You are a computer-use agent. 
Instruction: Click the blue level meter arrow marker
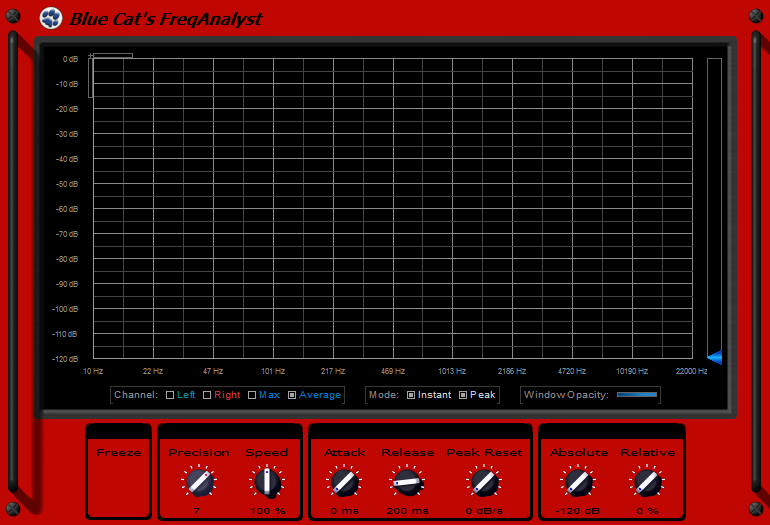(x=715, y=357)
